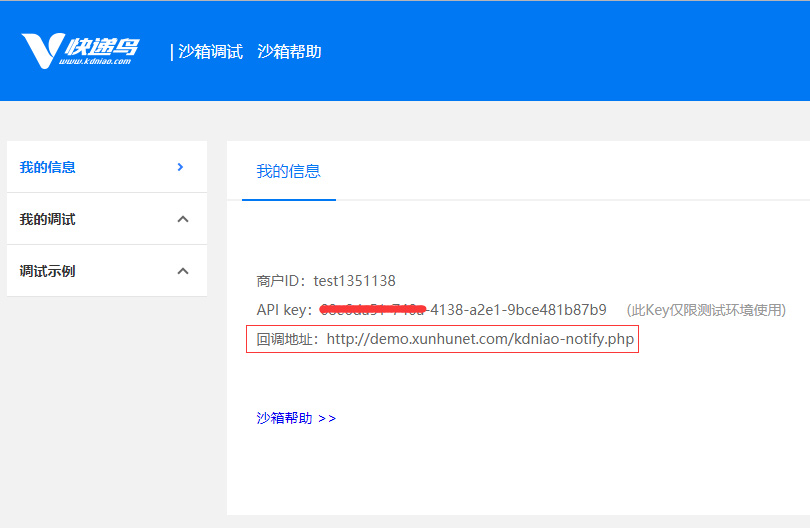Click the red scribble over the API key
The width and height of the screenshot is (810, 528).
pyautogui.click(x=372, y=308)
